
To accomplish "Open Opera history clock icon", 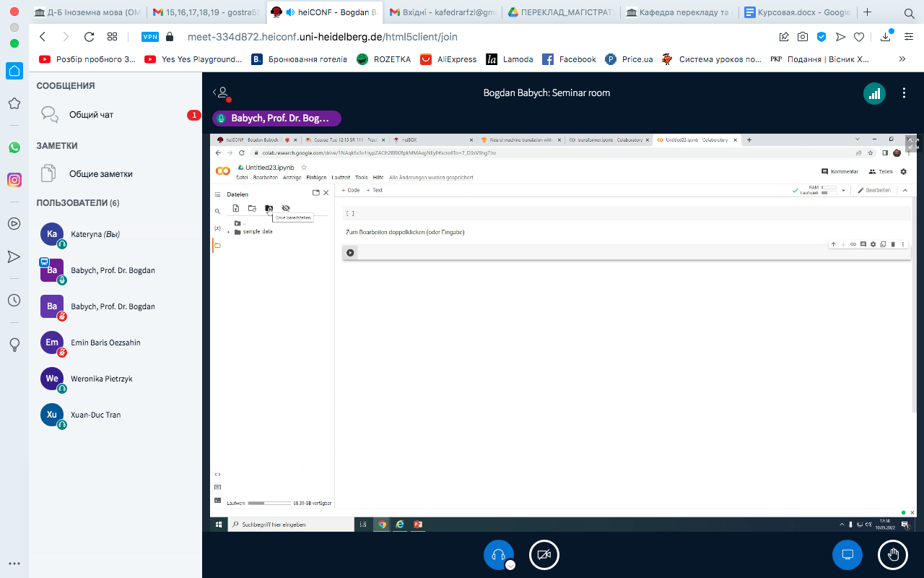I will [14, 300].
